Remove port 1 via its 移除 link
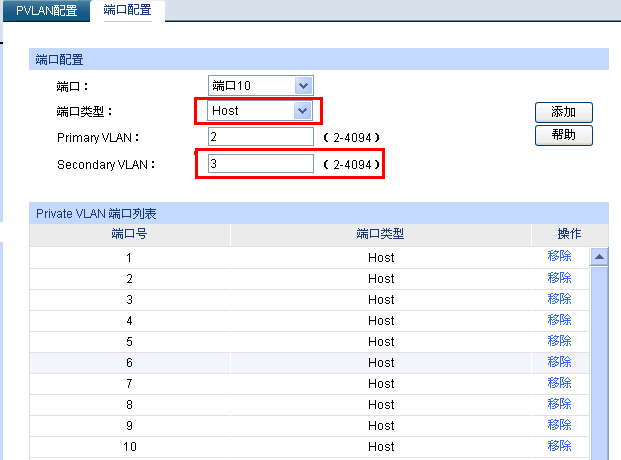 [x=559, y=257]
